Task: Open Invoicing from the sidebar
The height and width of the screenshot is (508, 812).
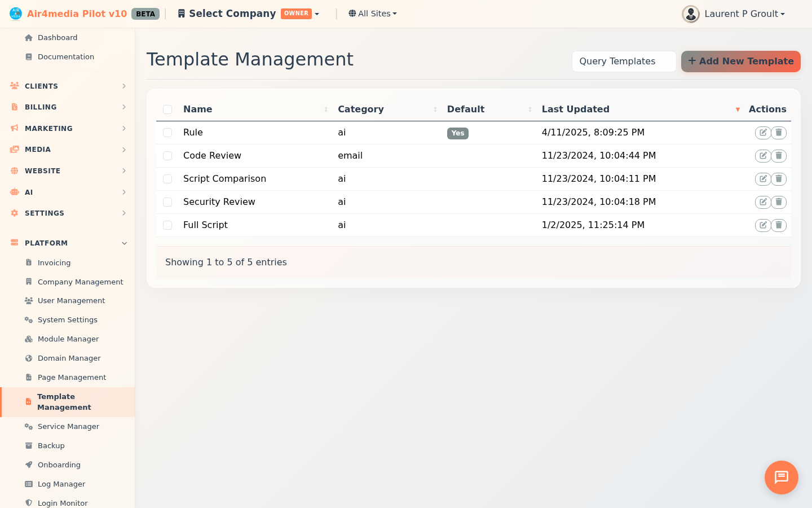Action: coord(54,262)
